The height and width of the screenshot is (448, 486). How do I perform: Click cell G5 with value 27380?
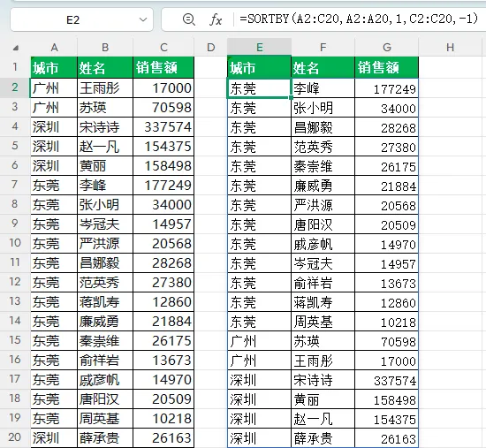tap(387, 147)
